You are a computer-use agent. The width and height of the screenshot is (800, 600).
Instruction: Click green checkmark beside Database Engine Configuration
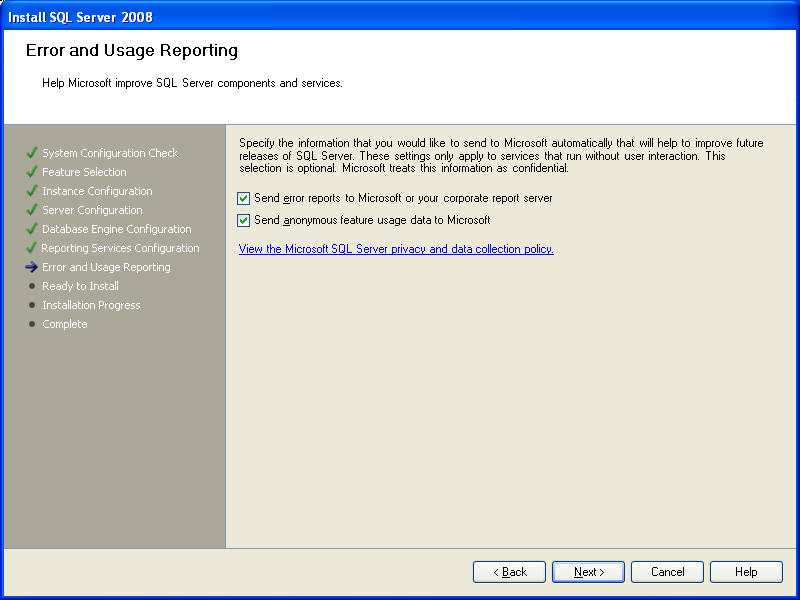click(32, 228)
